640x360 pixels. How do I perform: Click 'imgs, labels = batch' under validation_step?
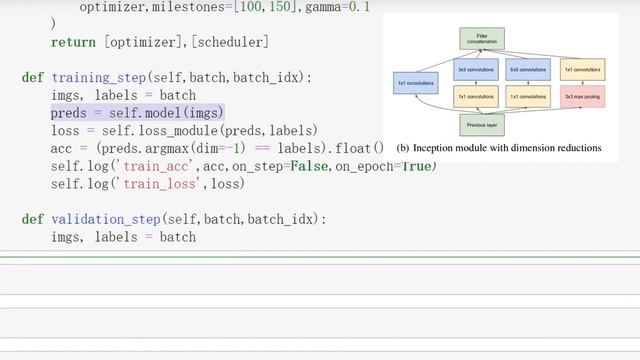pos(123,237)
